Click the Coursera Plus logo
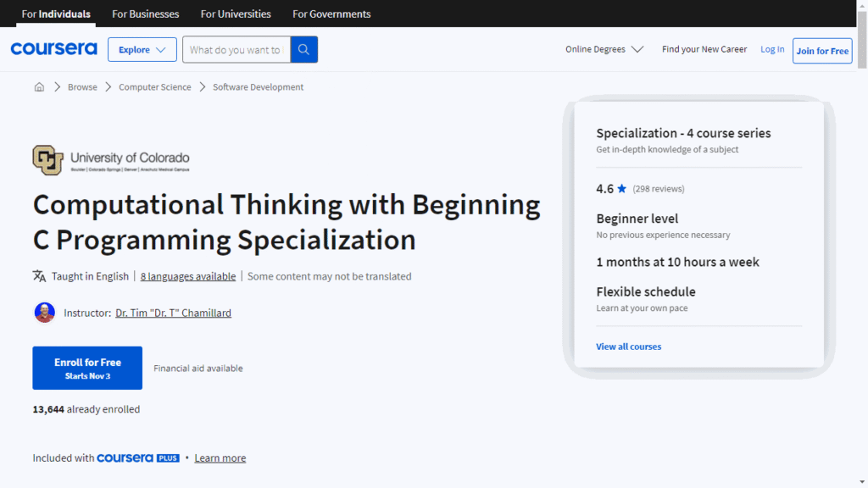The width and height of the screenshot is (868, 488). [137, 458]
